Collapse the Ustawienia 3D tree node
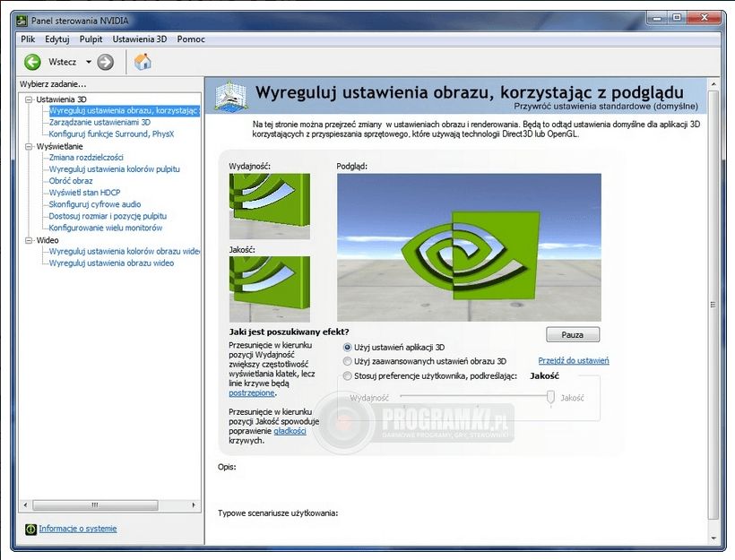735x560 pixels. [29, 99]
